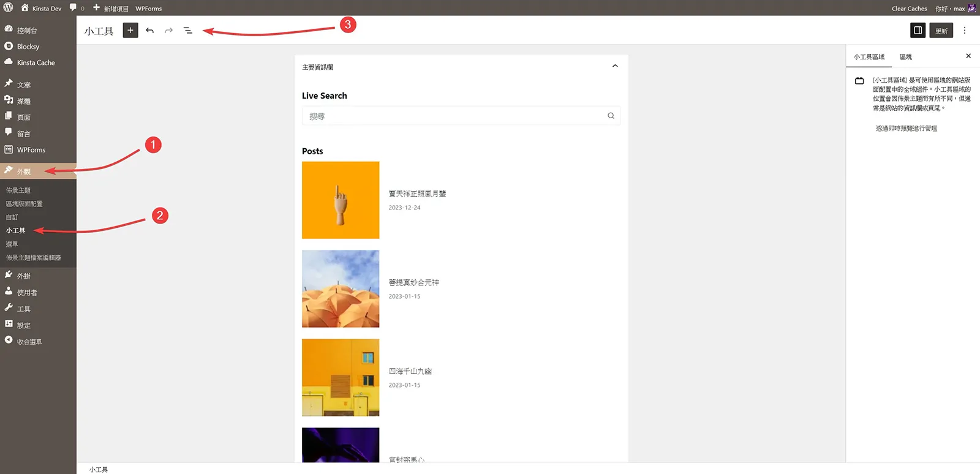Click 小工具 breadcrumb in footer
The width and height of the screenshot is (980, 474).
[x=98, y=470]
